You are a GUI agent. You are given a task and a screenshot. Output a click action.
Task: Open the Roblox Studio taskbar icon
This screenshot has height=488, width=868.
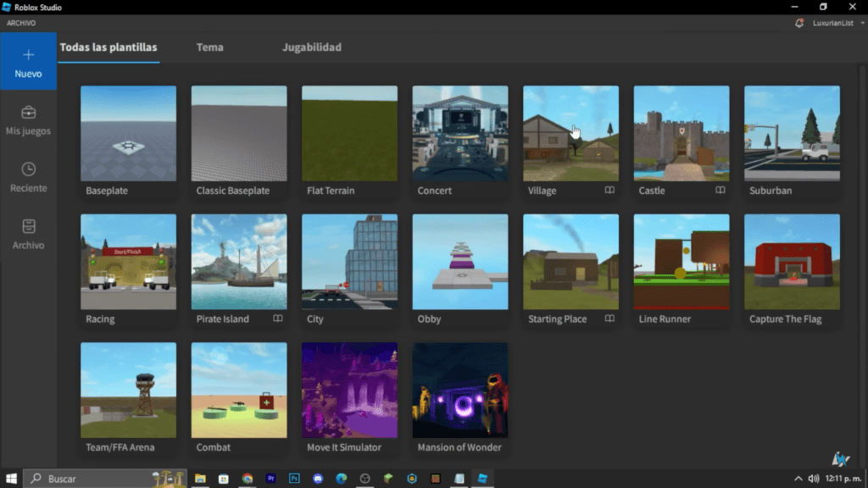tap(482, 479)
